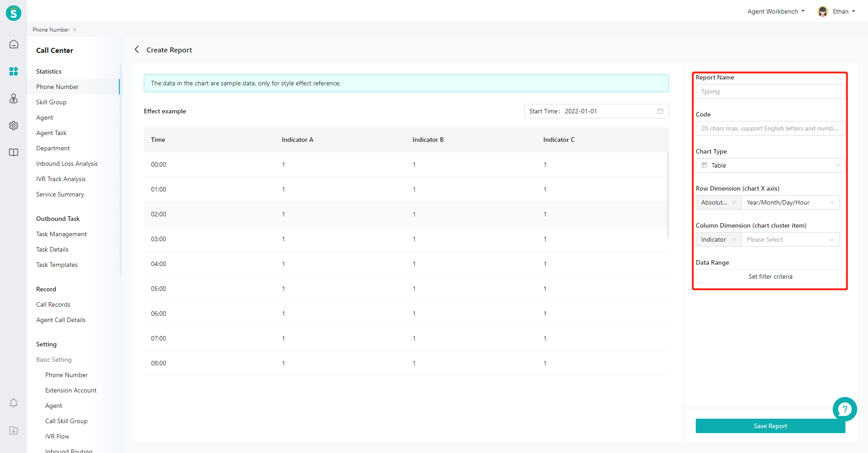Click the Report Name input field

coord(770,91)
